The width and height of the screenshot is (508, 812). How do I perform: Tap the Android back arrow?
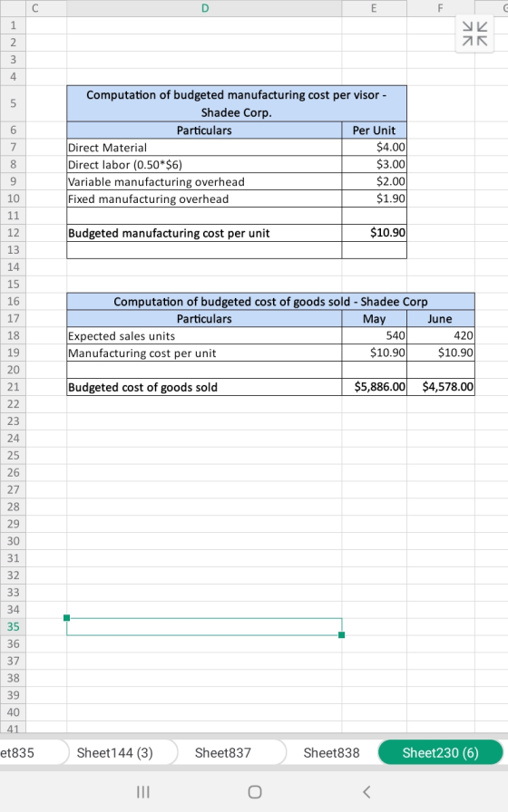tap(366, 792)
